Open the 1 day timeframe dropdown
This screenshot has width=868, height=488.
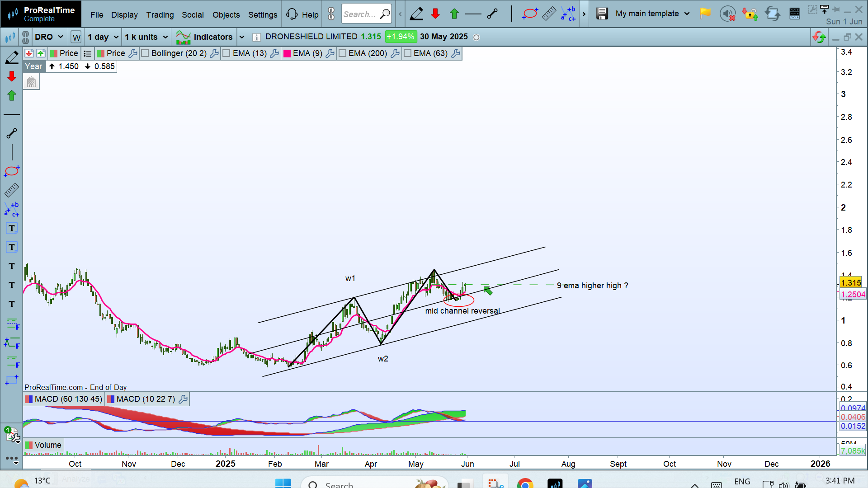point(103,37)
